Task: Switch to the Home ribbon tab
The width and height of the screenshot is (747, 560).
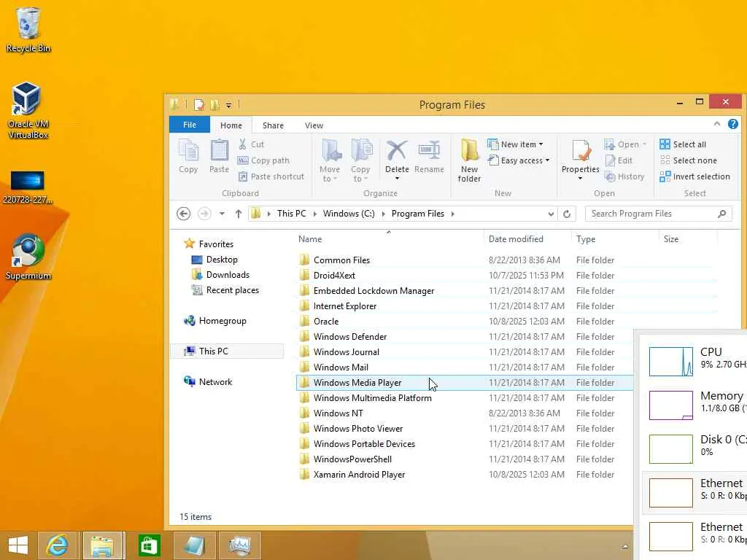Action: [x=231, y=125]
